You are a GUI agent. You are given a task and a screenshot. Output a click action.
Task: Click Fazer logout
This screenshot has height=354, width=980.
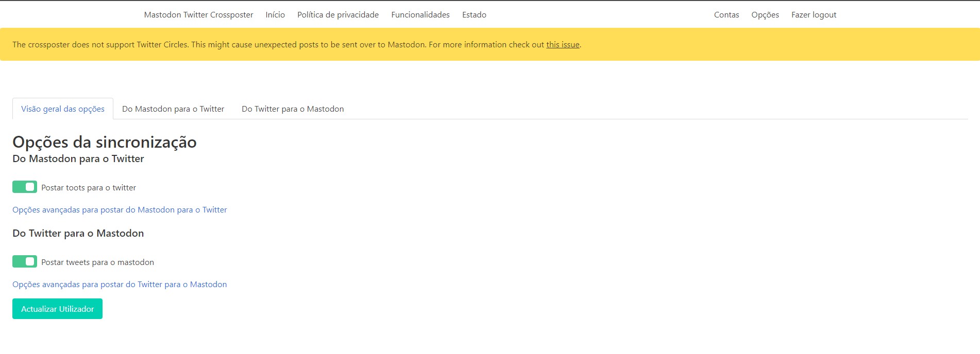(x=814, y=15)
